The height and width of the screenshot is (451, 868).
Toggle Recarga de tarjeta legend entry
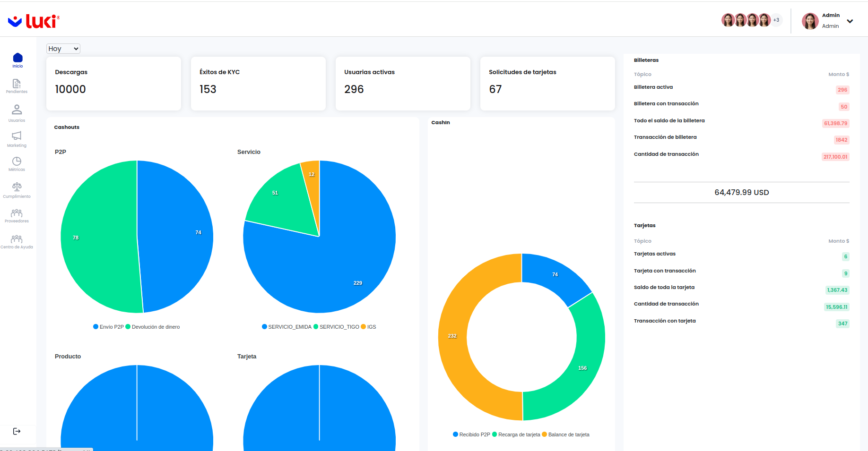(519, 434)
